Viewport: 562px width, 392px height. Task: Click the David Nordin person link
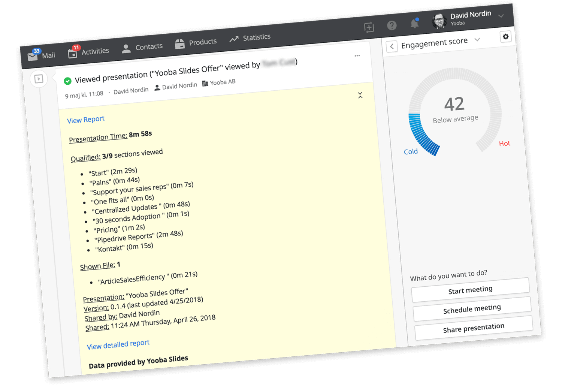click(176, 86)
